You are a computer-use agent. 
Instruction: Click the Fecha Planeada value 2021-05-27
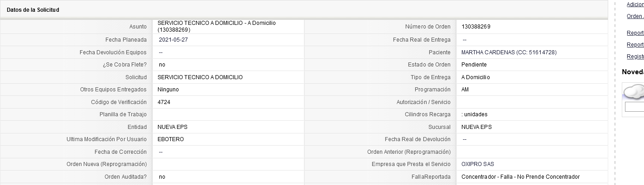[x=173, y=40]
